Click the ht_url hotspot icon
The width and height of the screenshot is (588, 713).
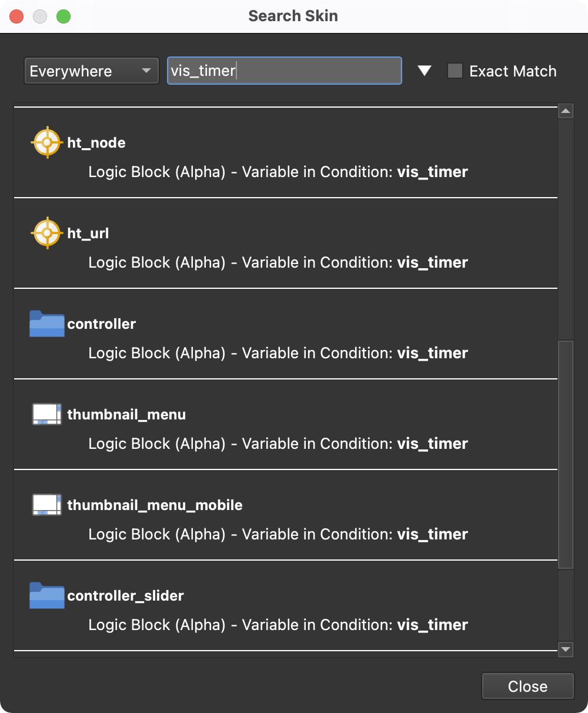(46, 232)
